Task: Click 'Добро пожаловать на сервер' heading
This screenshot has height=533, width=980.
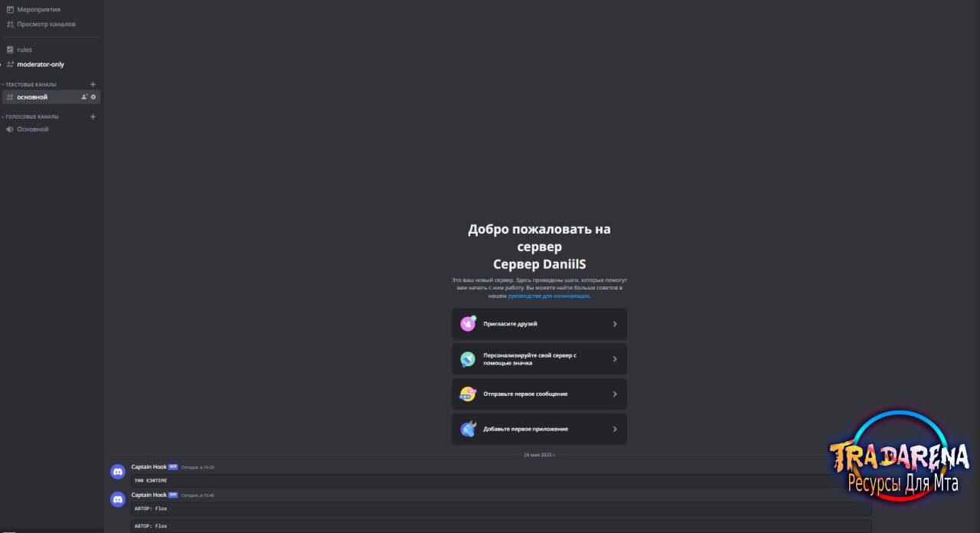Action: [x=540, y=237]
